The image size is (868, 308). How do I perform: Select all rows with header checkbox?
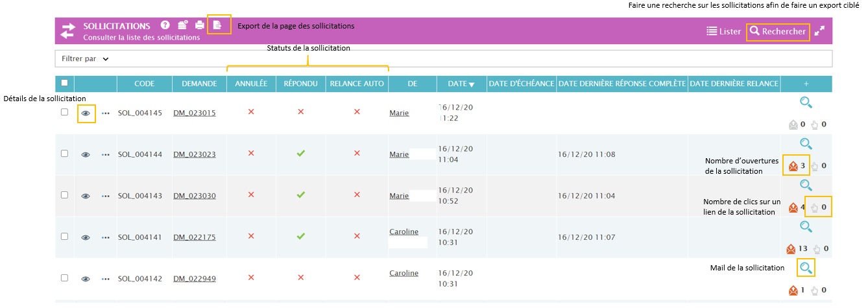tap(64, 83)
